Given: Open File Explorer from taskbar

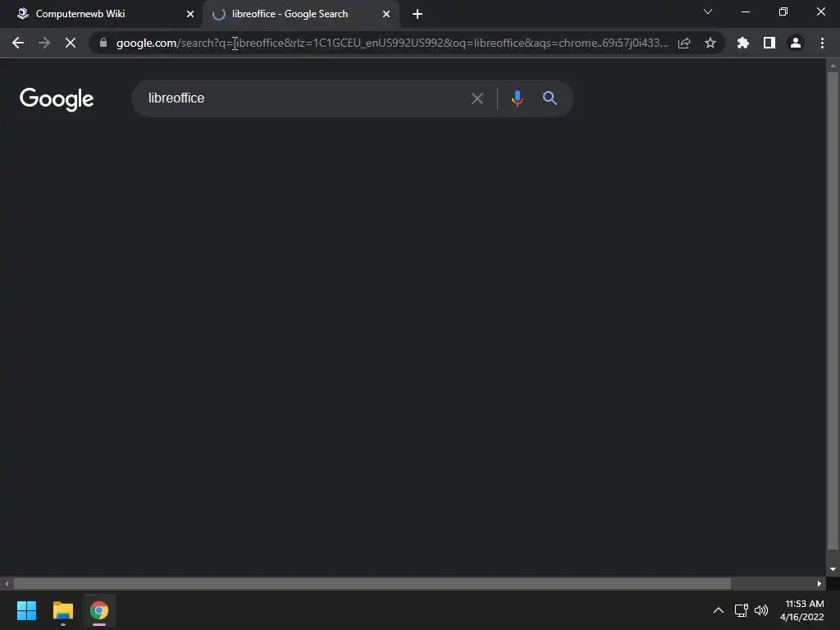Looking at the screenshot, I should [62, 610].
